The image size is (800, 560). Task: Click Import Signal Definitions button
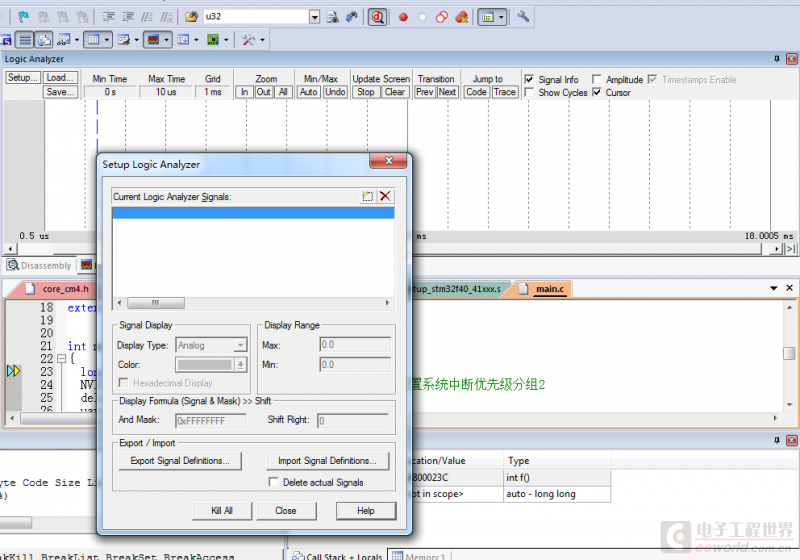tap(327, 461)
